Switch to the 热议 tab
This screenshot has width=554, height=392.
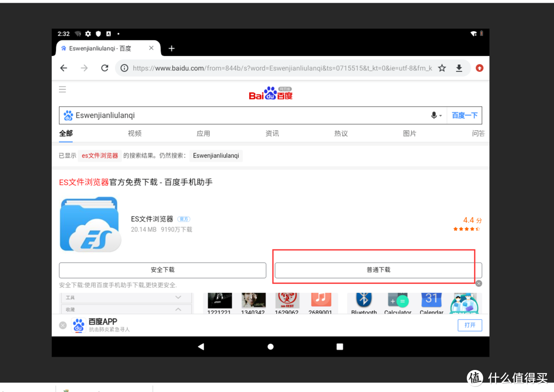[x=341, y=133]
